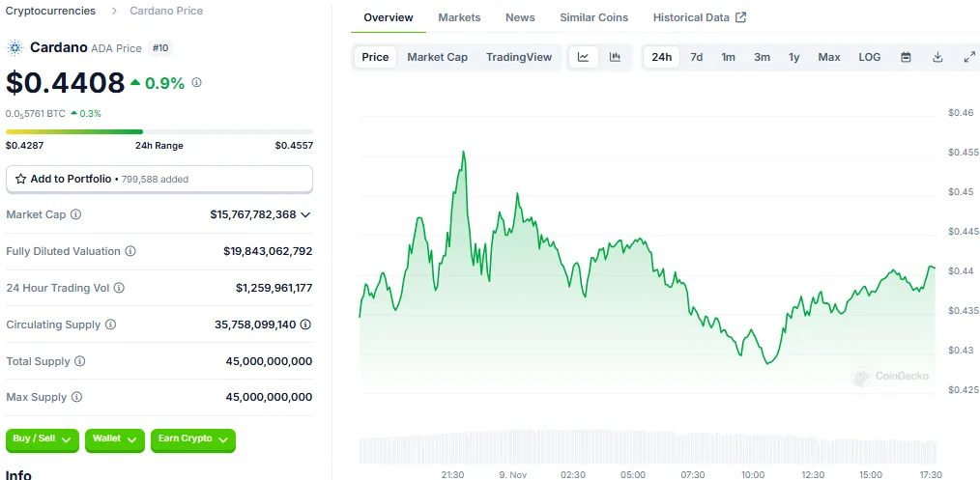Click info icon after 35,758,099,140 value

pos(305,325)
